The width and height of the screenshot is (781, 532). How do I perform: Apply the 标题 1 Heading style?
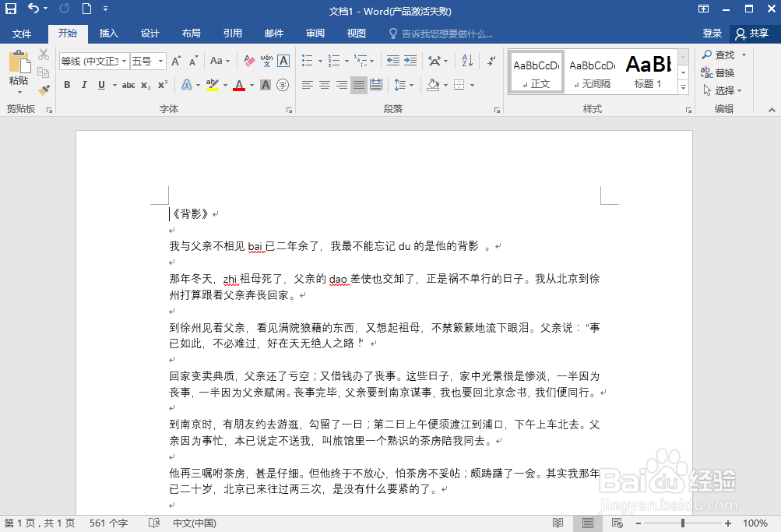click(648, 72)
